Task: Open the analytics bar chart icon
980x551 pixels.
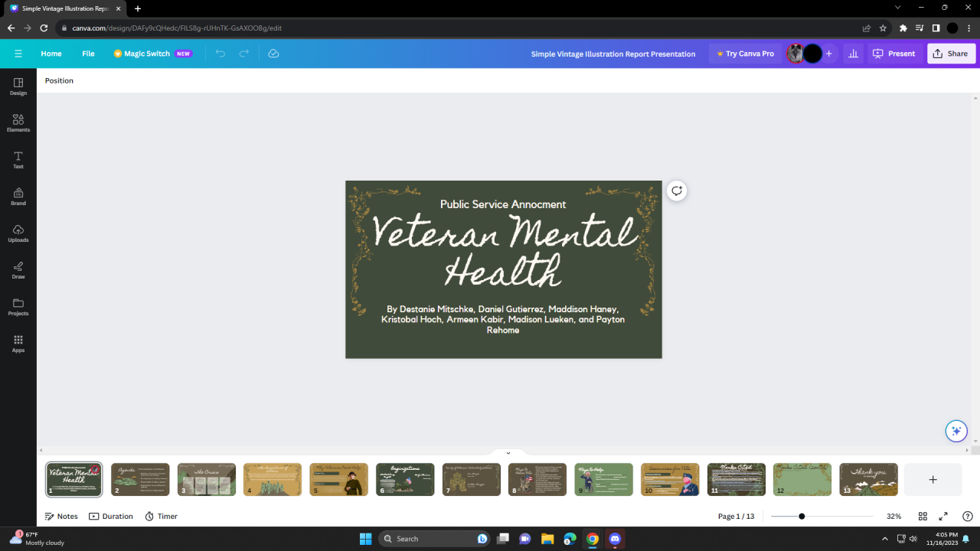Action: click(853, 54)
